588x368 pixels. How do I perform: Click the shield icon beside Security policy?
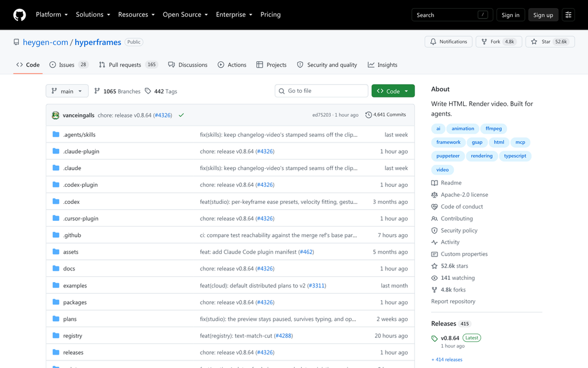434,230
